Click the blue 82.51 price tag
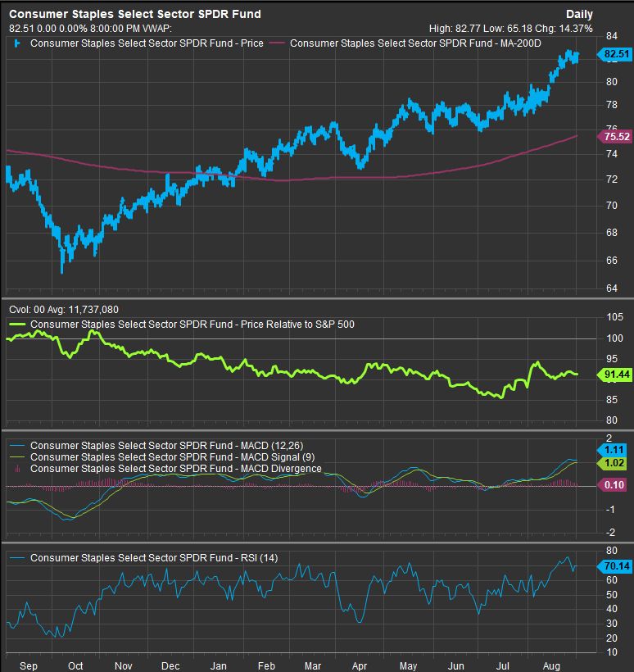The image size is (634, 672). tap(614, 54)
